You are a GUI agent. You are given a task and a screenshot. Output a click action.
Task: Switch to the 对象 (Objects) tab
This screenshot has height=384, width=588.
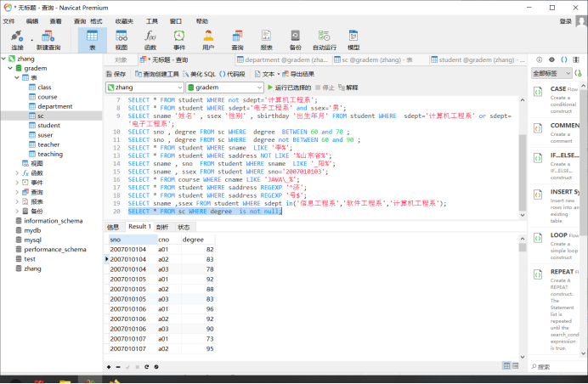click(x=121, y=59)
